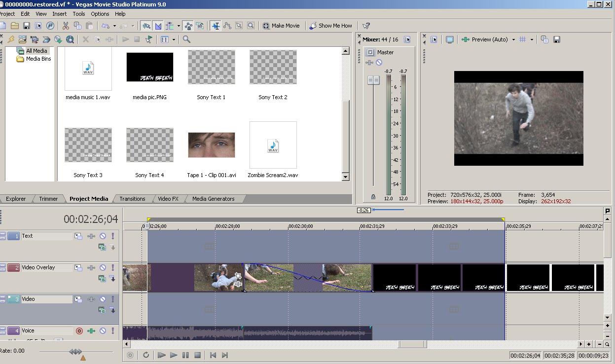Open the preview grid overlay dropdown arrow
This screenshot has width=615, height=364.
coord(532,39)
